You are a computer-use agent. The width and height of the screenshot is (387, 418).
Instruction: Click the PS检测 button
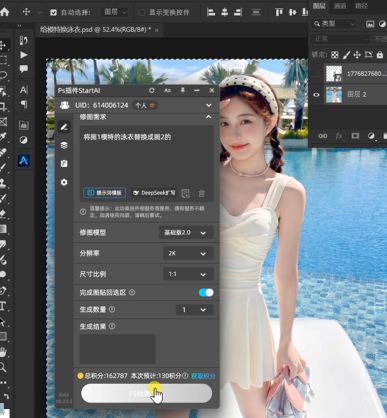point(146,394)
